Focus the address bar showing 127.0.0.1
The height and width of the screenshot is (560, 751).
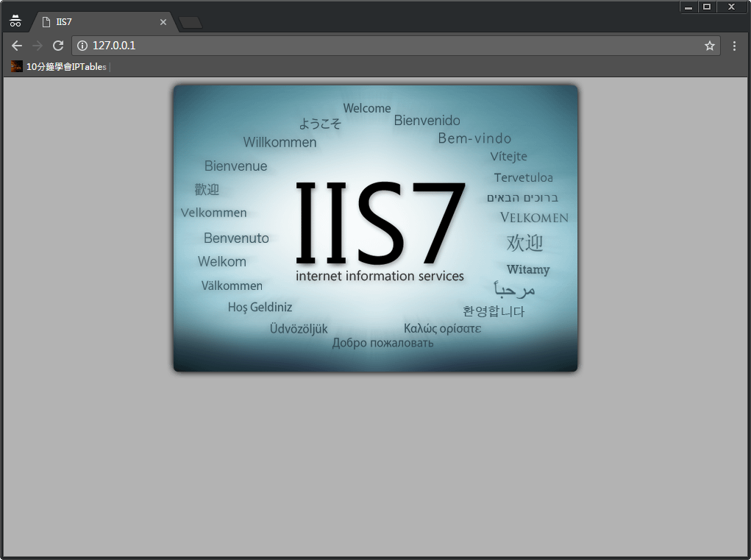click(396, 46)
